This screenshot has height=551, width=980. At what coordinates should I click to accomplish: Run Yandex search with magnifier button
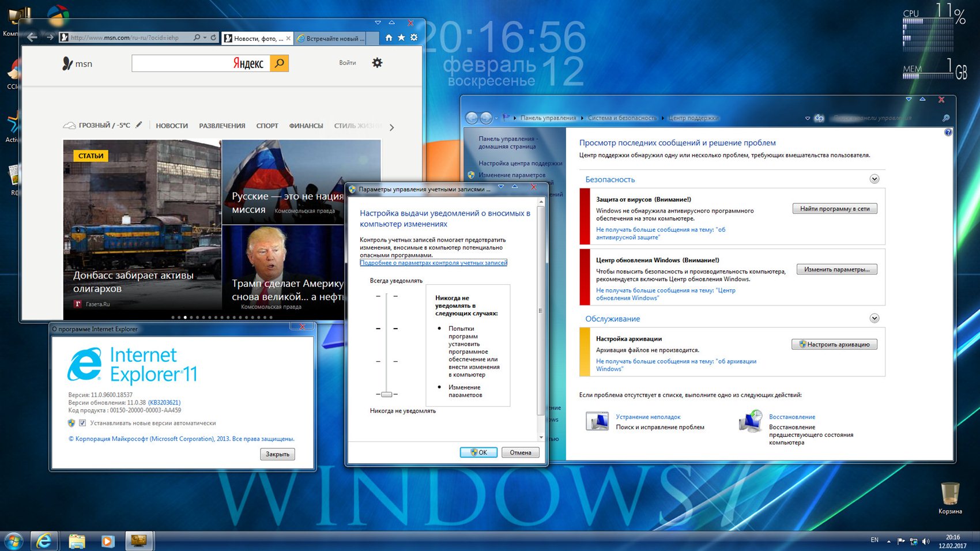280,63
